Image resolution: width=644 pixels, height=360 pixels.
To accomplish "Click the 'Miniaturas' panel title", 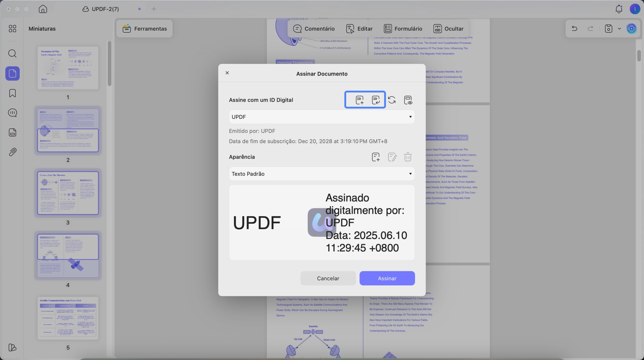I will pos(42,29).
